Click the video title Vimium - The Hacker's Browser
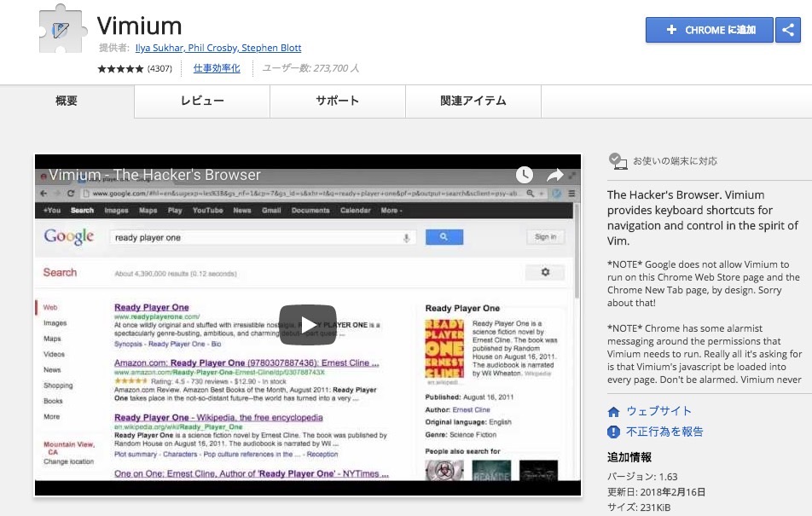The image size is (812, 516). pyautogui.click(x=154, y=175)
